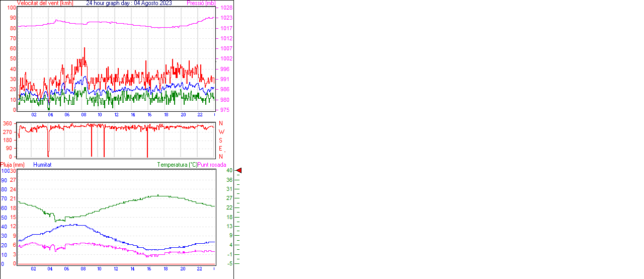This screenshot has width=644, height=279.
Task: Click the "Pressió (mb)" axis label
Action: 201,3
